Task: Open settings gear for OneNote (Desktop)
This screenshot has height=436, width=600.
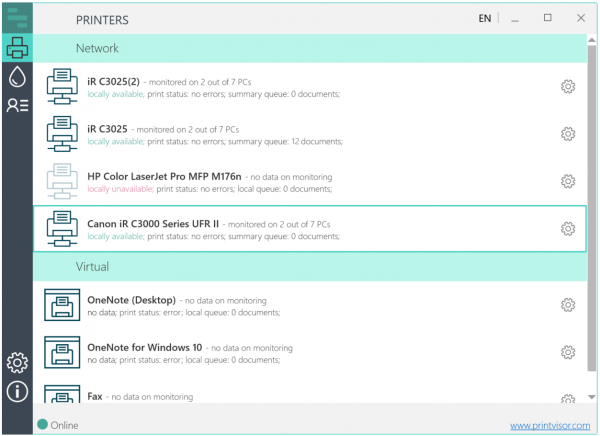Action: point(567,305)
